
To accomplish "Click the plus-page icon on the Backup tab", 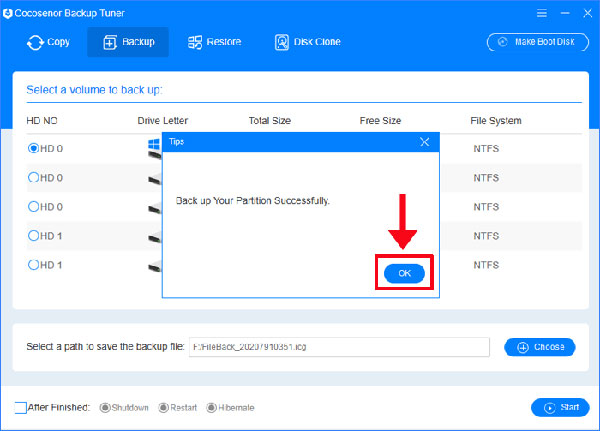I will pyautogui.click(x=110, y=42).
